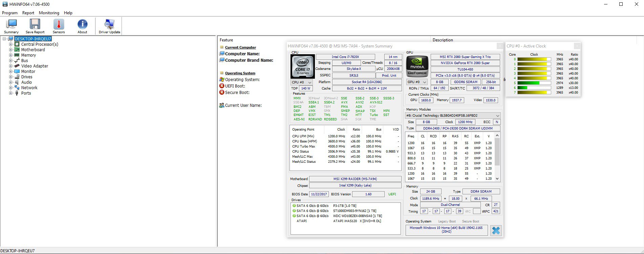Click the computer icon beside Computer Name
644x254 pixels.
222,54
